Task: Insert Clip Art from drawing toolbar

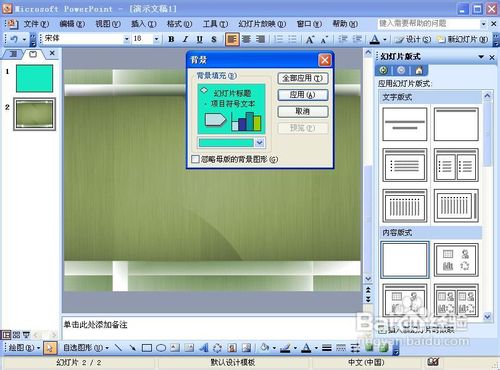Action: click(232, 348)
